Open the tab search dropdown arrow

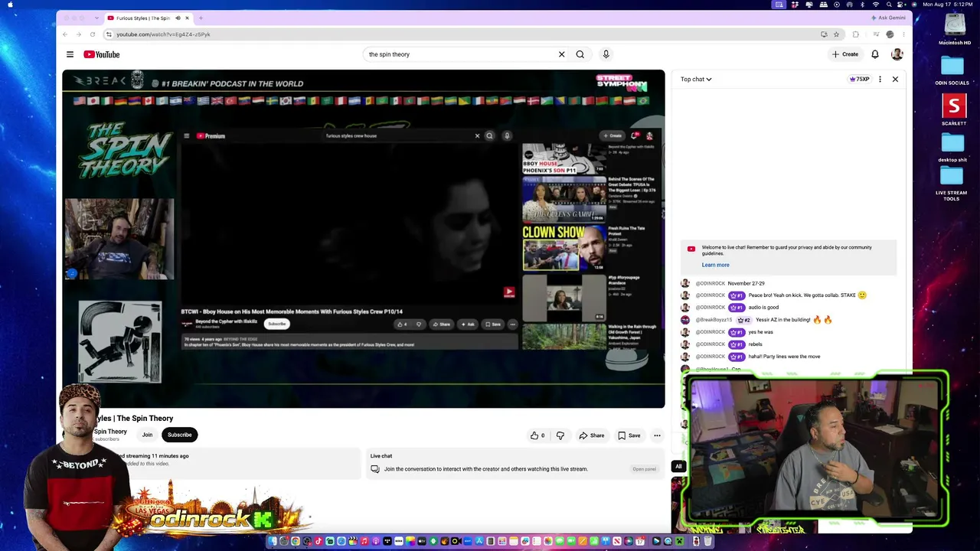(x=96, y=18)
